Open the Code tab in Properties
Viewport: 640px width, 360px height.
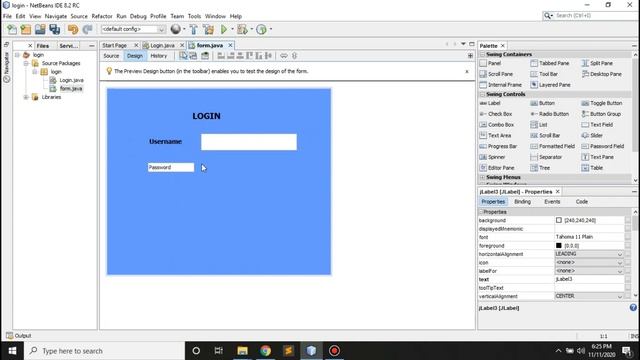[582, 202]
